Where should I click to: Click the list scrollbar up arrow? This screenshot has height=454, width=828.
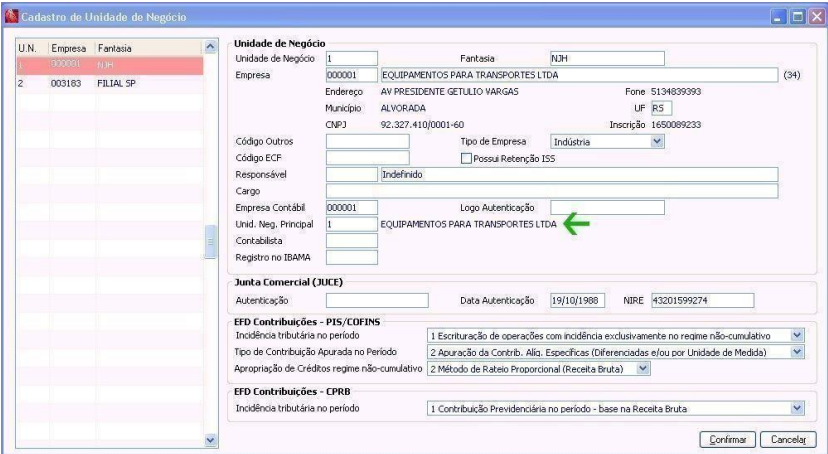coord(210,46)
